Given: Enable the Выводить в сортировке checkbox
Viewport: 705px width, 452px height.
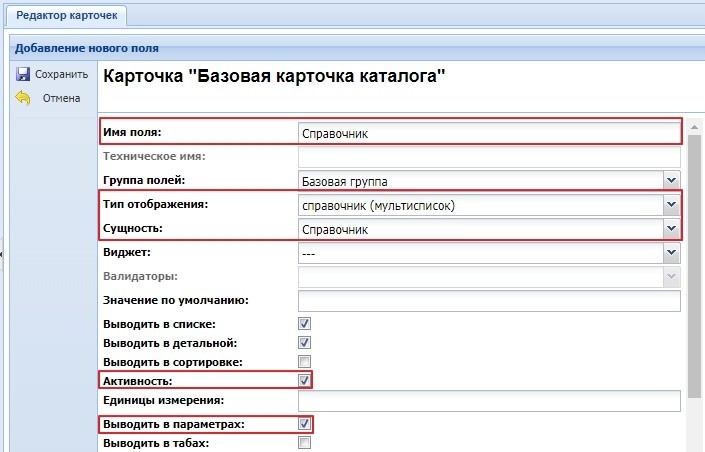Looking at the screenshot, I should point(305,362).
